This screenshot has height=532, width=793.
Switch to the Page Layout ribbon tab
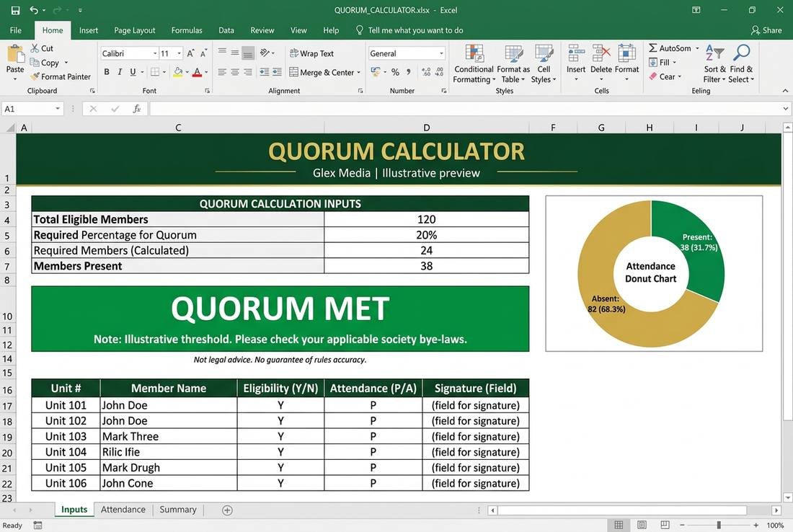135,30
